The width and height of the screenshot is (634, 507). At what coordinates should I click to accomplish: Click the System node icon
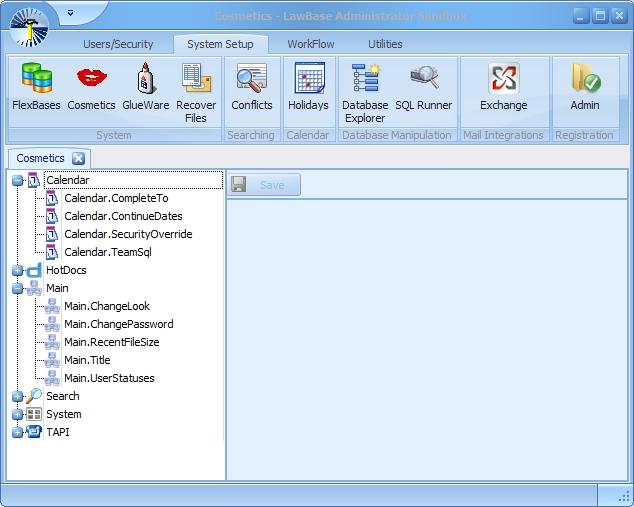[x=34, y=414]
